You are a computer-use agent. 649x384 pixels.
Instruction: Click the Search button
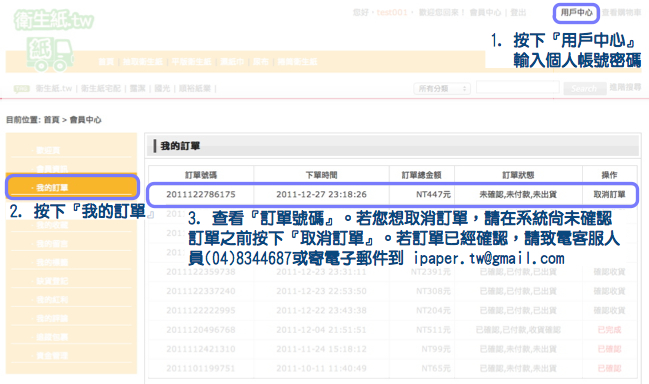point(584,88)
